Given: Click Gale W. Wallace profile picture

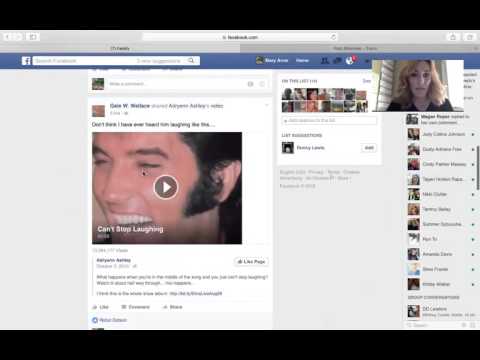Looking at the screenshot, I should click(98, 110).
